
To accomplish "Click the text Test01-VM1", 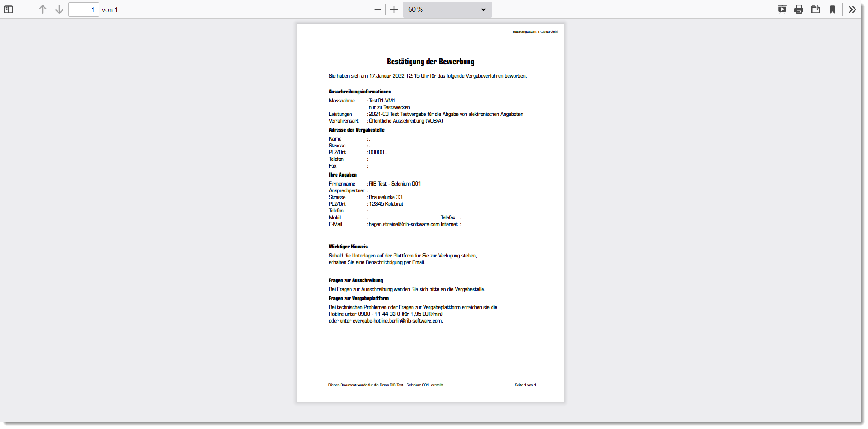I will [382, 101].
